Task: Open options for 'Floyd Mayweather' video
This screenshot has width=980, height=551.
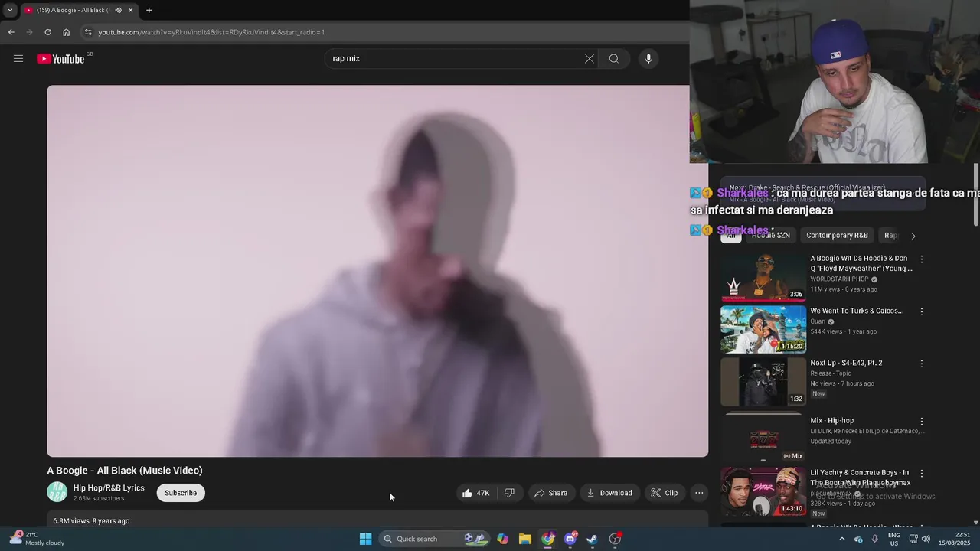Action: 922,259
